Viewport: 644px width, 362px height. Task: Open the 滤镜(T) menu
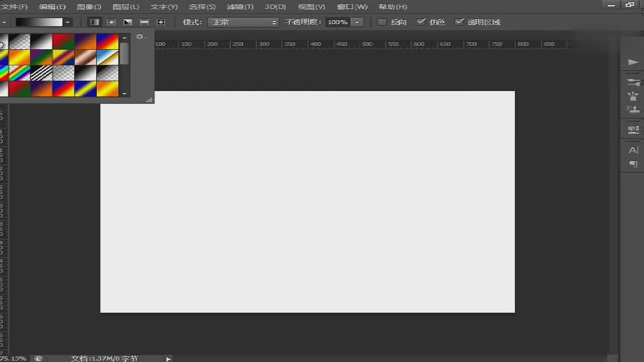240,7
